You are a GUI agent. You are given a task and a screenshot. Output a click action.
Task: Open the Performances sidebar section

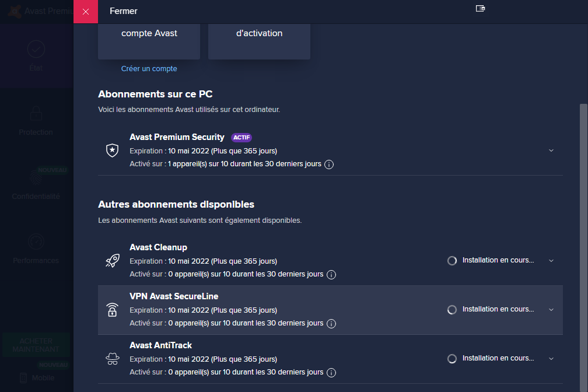pos(36,249)
